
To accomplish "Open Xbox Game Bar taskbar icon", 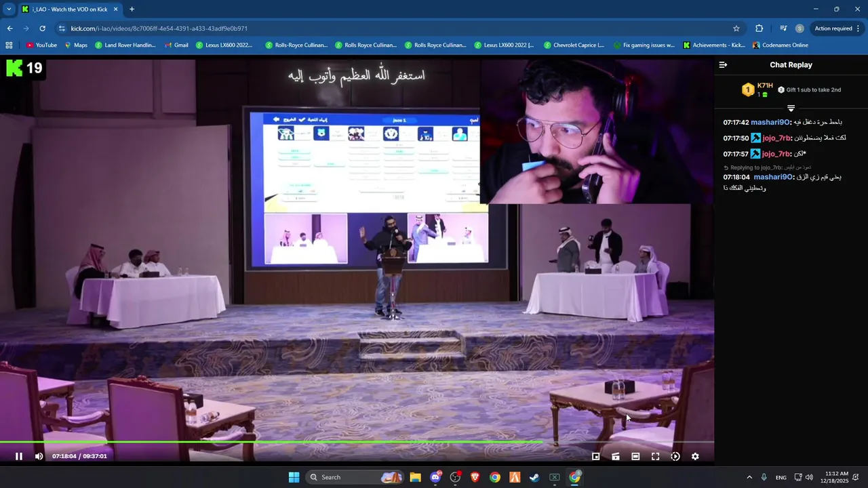I will pyautogui.click(x=554, y=477).
